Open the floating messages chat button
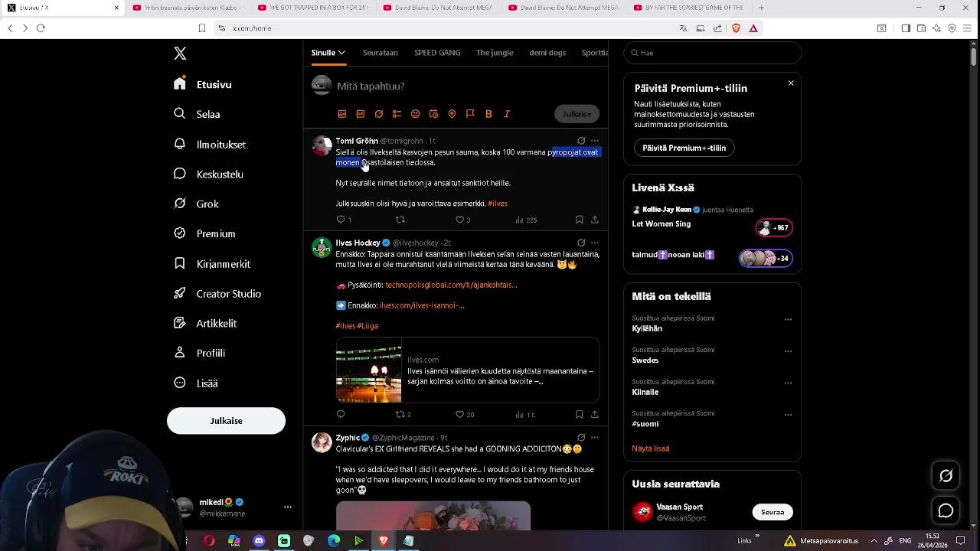 tap(946, 510)
